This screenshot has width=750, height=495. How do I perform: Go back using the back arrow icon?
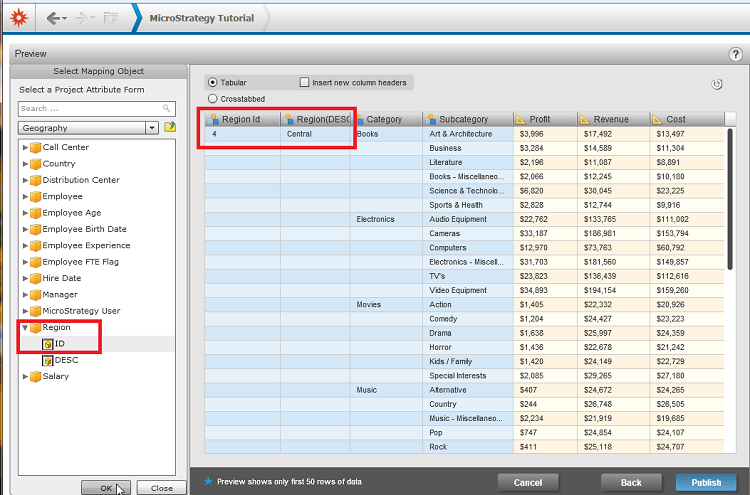tap(53, 19)
